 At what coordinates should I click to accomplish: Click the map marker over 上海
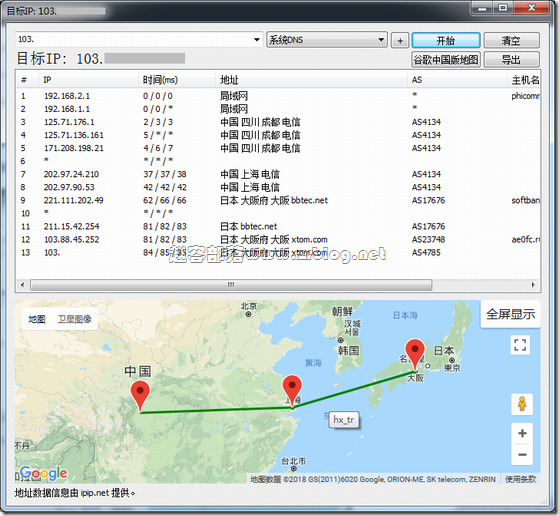point(292,390)
